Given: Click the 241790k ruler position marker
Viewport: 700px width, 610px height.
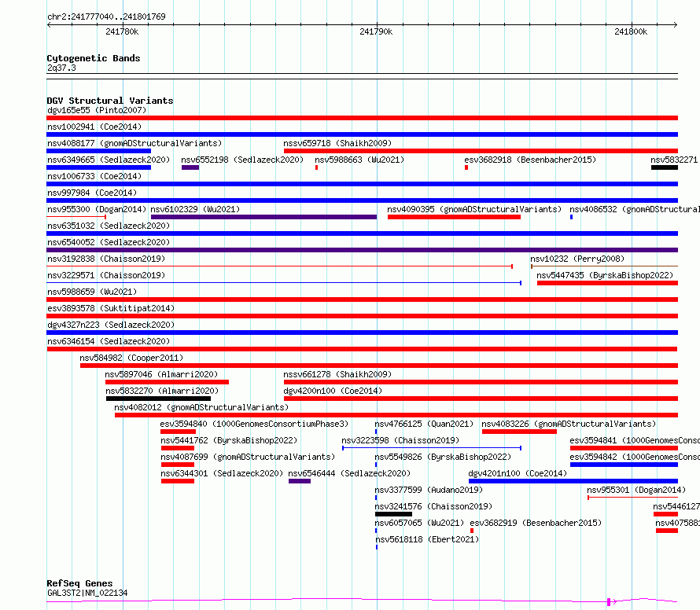Looking at the screenshot, I should pos(376,31).
